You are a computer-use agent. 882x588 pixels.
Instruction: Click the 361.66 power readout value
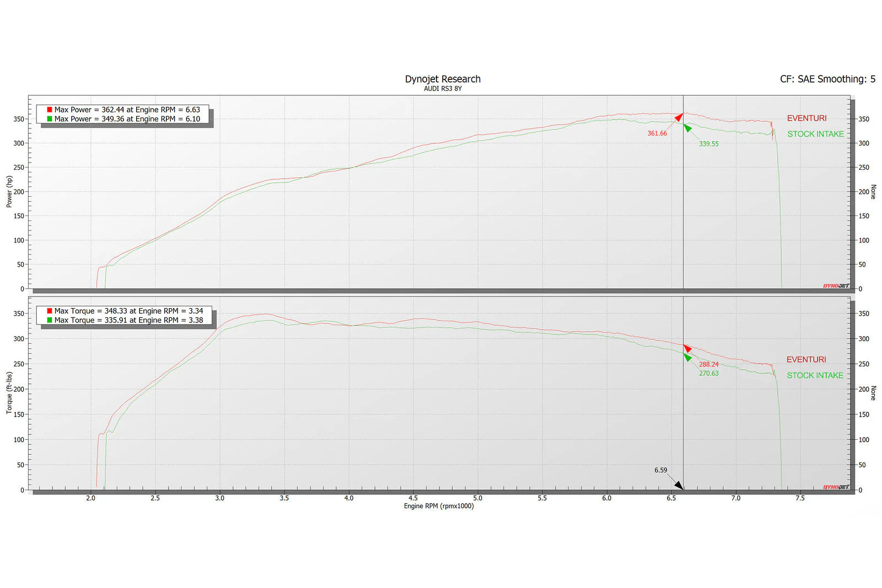pos(657,133)
